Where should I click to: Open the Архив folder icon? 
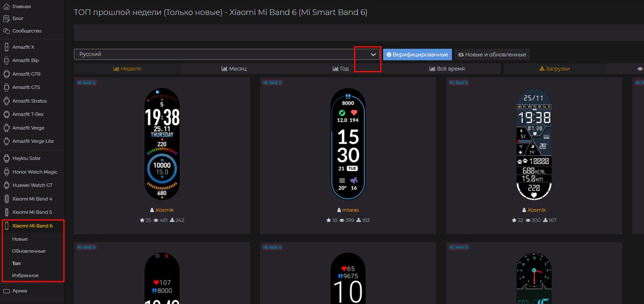6,291
